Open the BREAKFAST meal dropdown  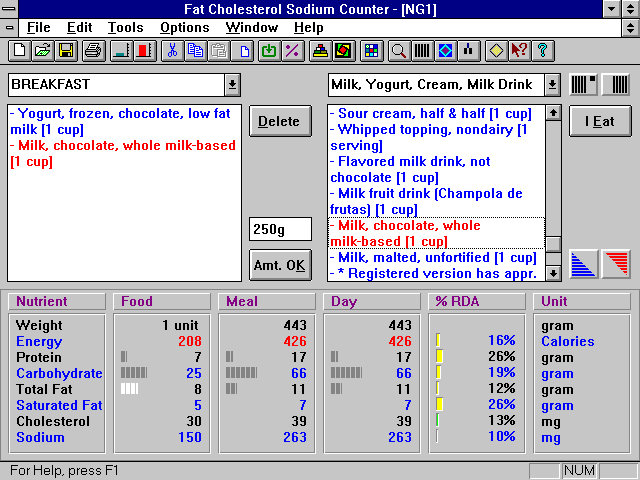click(x=232, y=85)
